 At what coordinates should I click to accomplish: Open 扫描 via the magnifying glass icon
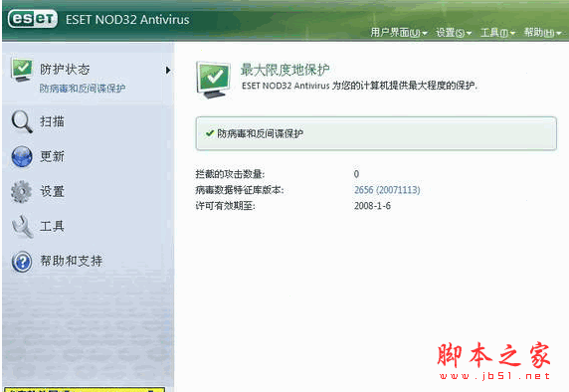pyautogui.click(x=22, y=121)
